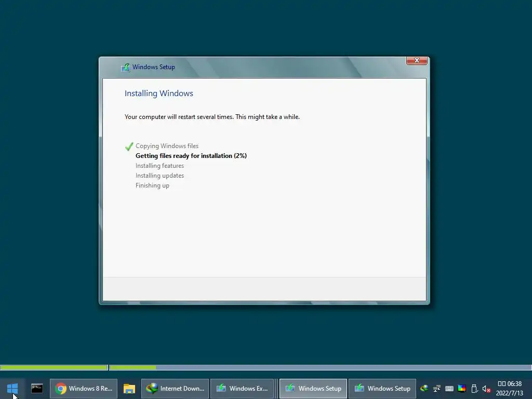The image size is (532, 399).
Task: Open the on-screen keyboard tray icon
Action: pyautogui.click(x=449, y=389)
